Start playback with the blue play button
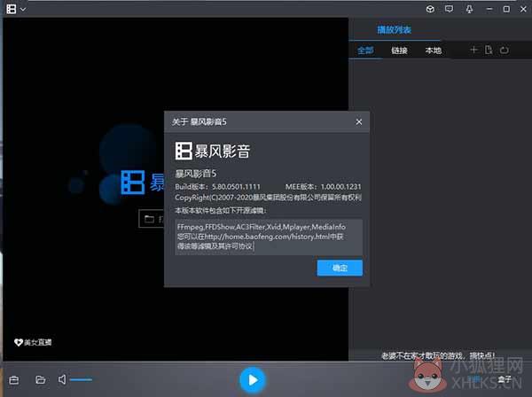Screen dimensions: 532x397 coord(253,380)
